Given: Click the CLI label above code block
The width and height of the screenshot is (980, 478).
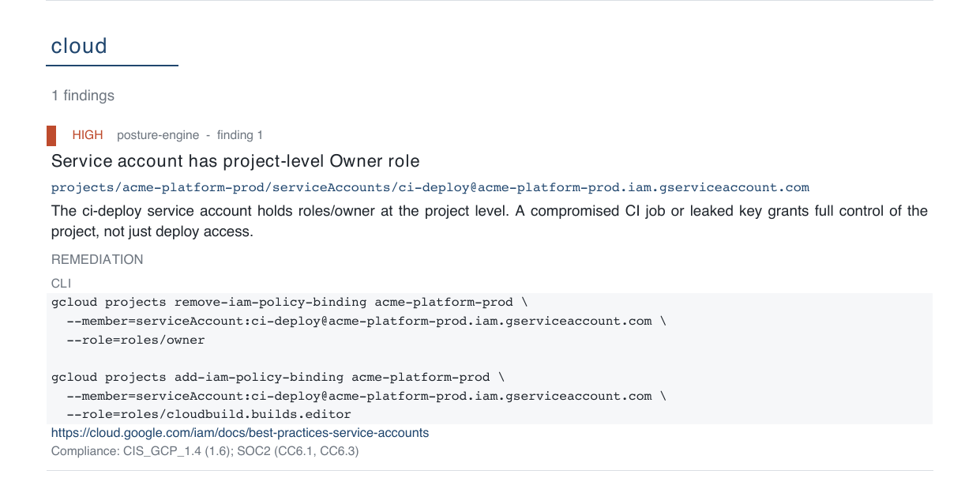Looking at the screenshot, I should click(x=62, y=282).
